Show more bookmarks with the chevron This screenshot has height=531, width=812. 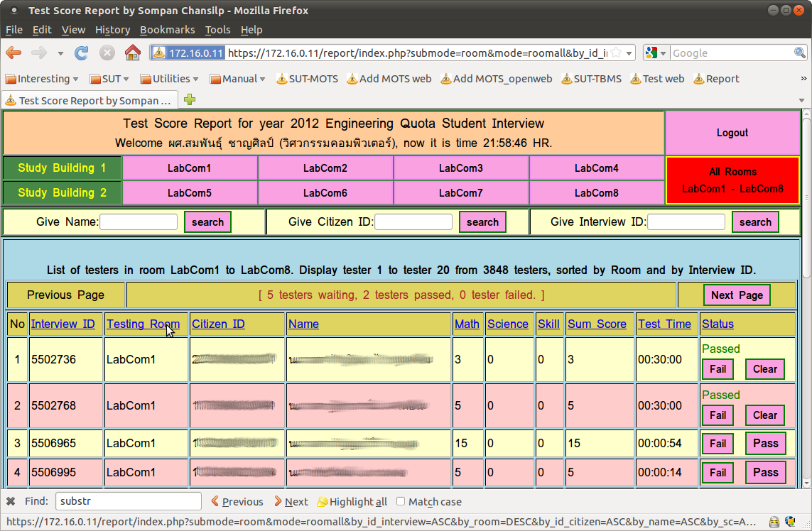coord(803,79)
